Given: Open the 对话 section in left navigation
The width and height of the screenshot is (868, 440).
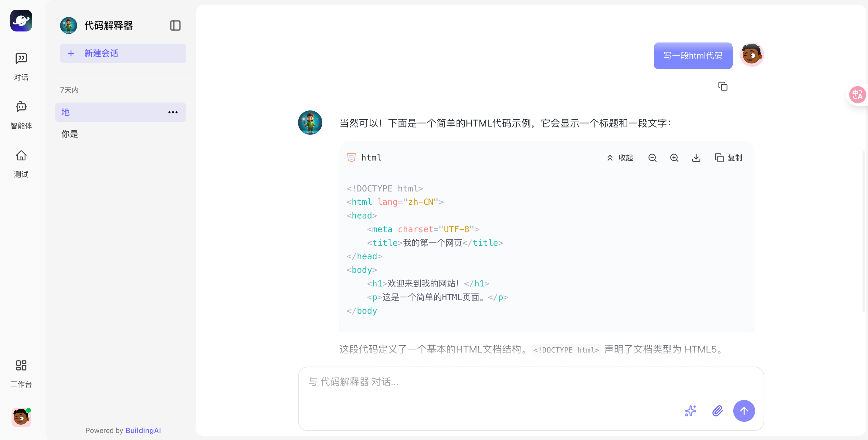Looking at the screenshot, I should click(21, 67).
